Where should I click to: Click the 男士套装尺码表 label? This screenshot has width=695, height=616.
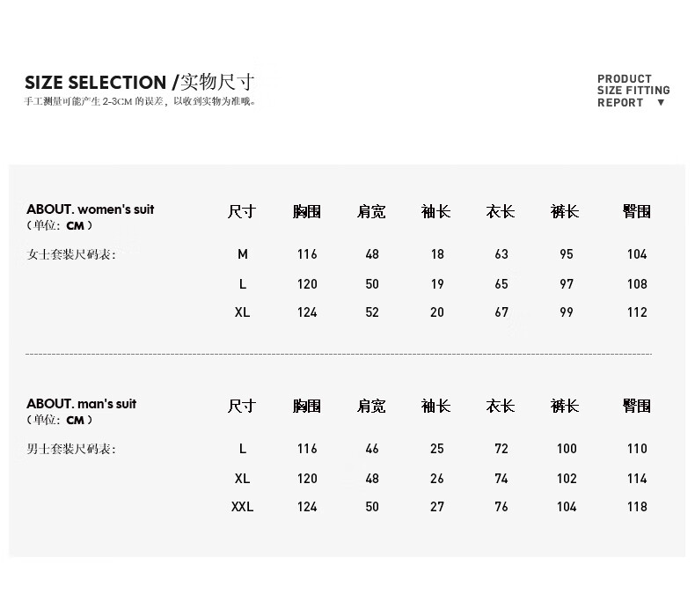click(71, 450)
